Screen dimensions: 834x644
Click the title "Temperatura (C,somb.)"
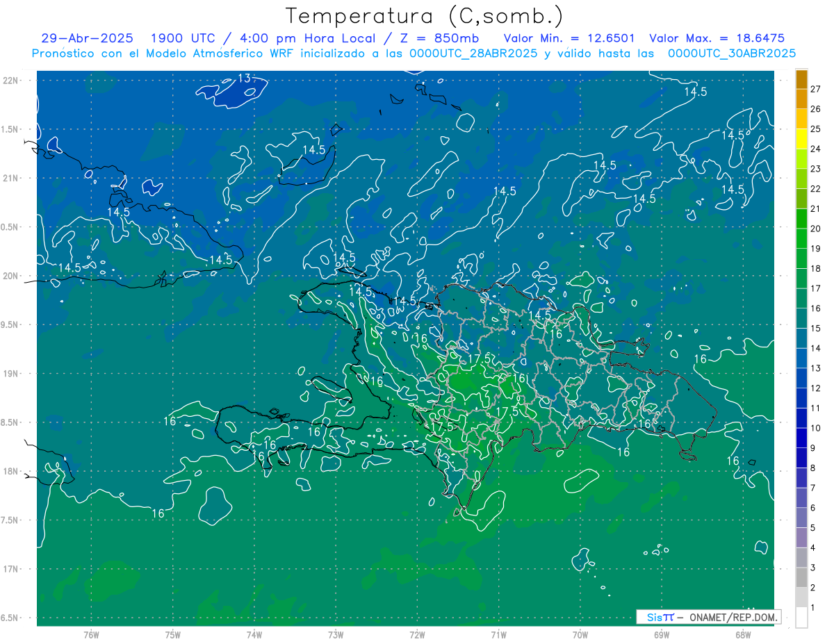click(x=425, y=16)
